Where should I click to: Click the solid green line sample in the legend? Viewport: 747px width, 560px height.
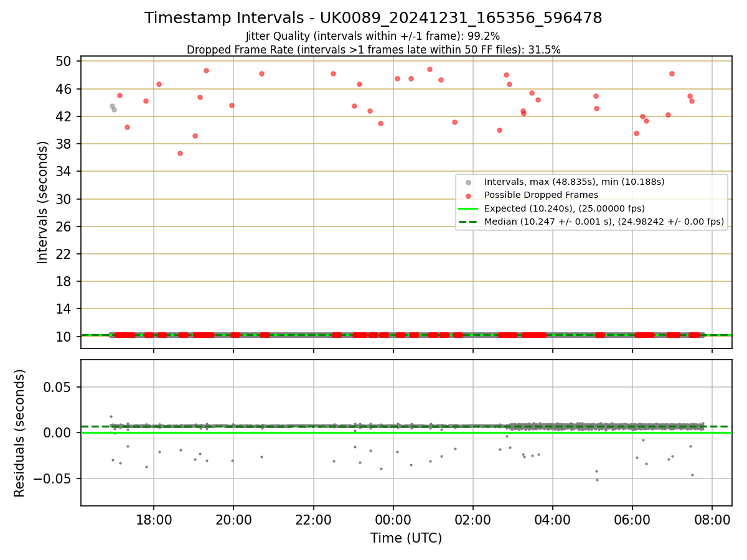469,208
